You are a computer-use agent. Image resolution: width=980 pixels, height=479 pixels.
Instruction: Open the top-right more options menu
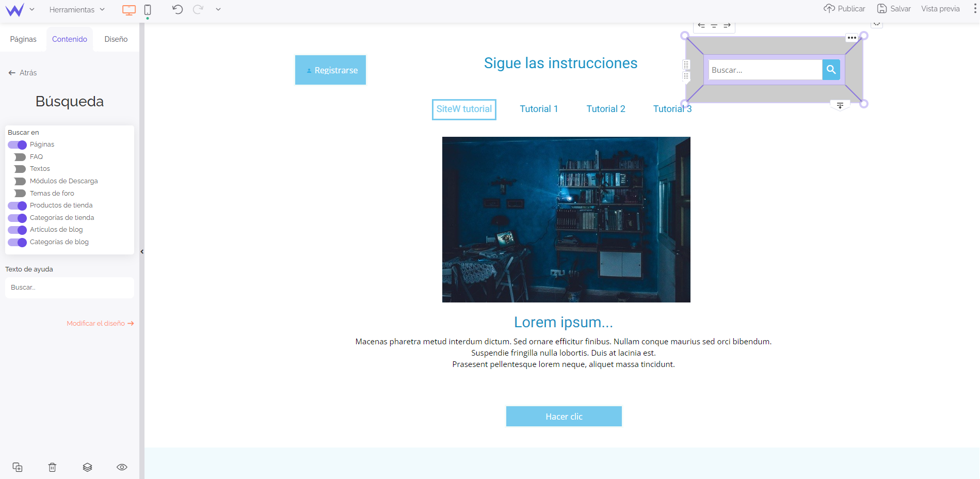(x=974, y=9)
